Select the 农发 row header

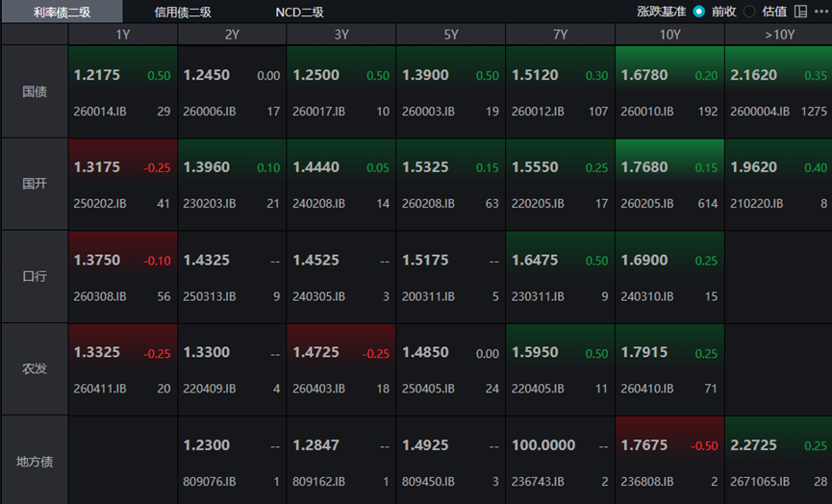tap(35, 368)
